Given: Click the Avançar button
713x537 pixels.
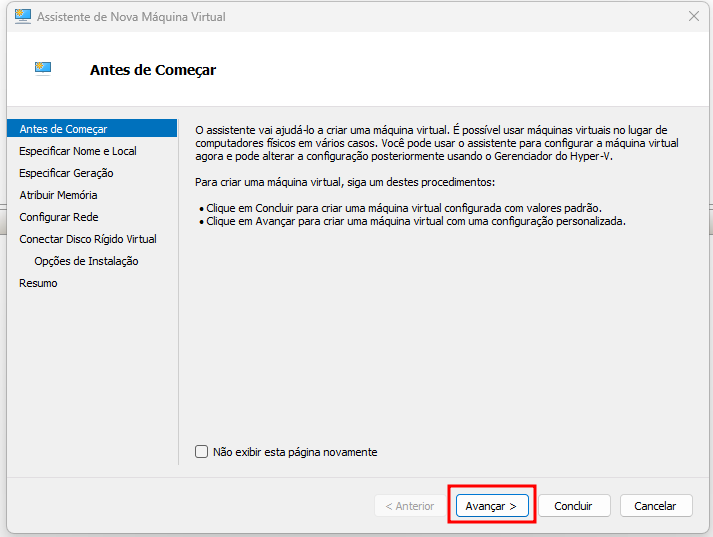Looking at the screenshot, I should click(492, 506).
